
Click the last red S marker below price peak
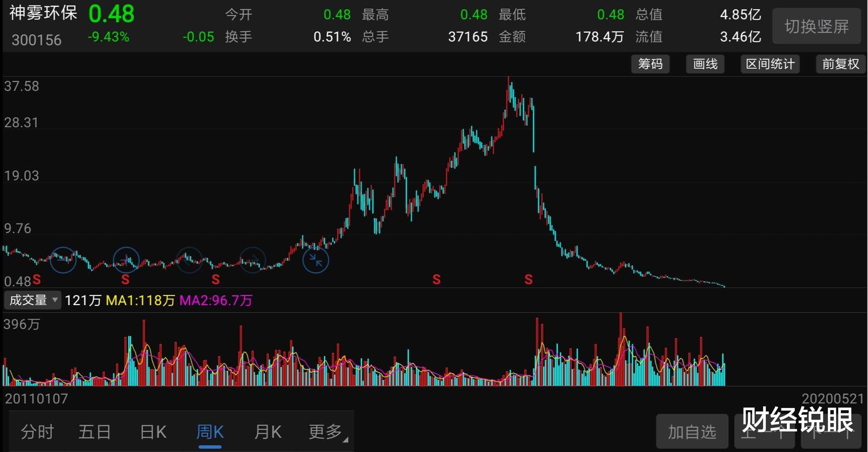[528, 279]
